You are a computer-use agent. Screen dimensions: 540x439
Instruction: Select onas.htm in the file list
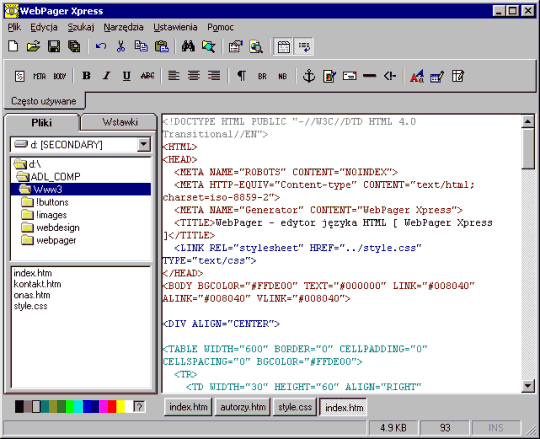click(x=32, y=295)
